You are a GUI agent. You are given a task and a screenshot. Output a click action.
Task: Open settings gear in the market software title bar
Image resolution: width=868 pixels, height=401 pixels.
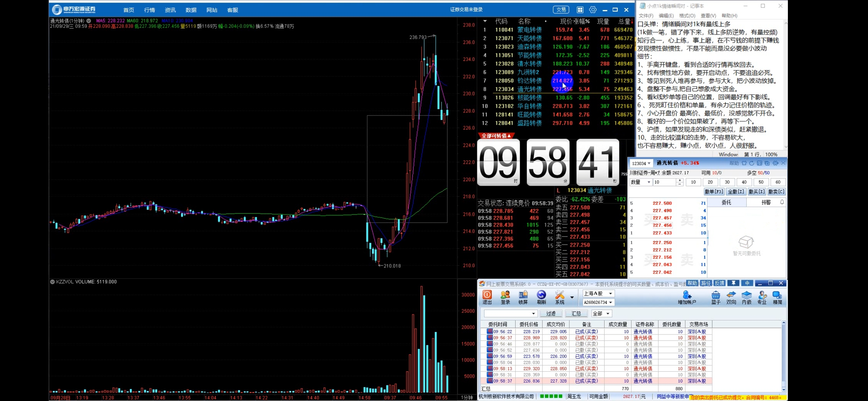[x=593, y=10]
